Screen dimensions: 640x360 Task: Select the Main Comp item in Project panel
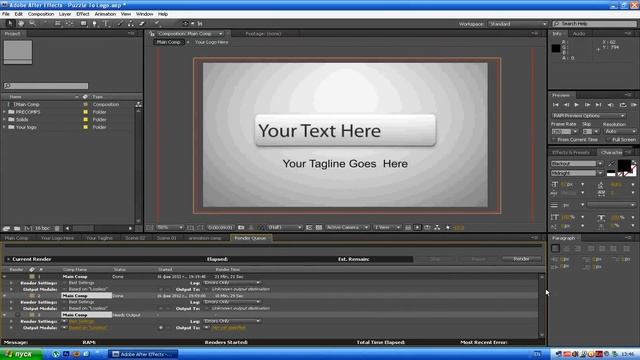pyautogui.click(x=26, y=104)
